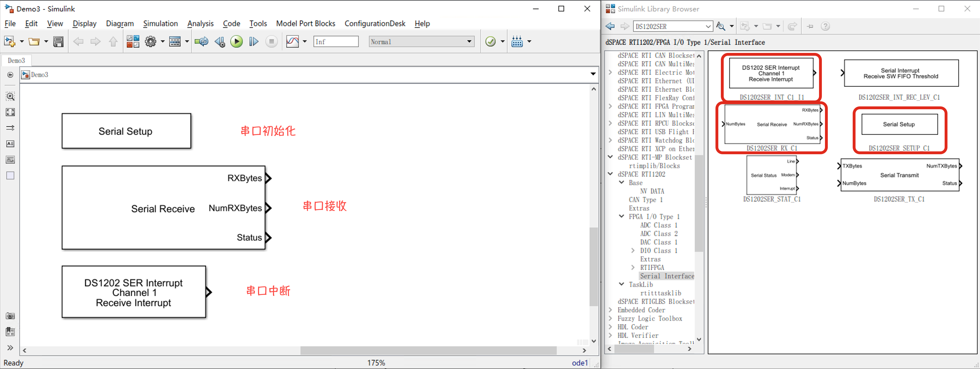Click the Serial Receive block on canvas

click(x=164, y=208)
